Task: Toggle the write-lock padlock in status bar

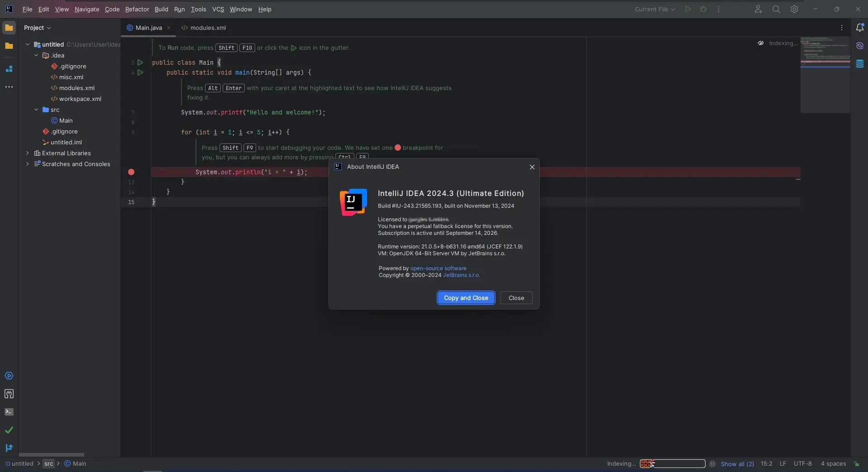Action: [x=858, y=464]
